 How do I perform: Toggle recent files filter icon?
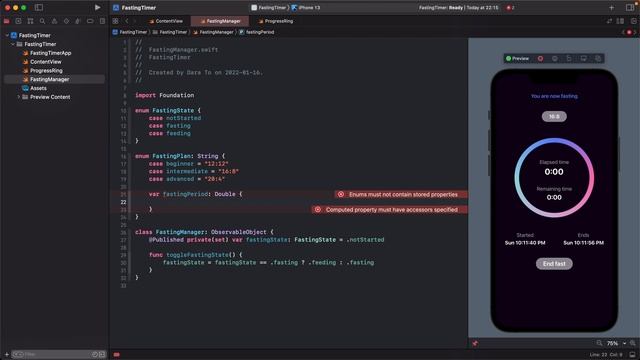pyautogui.click(x=95, y=354)
